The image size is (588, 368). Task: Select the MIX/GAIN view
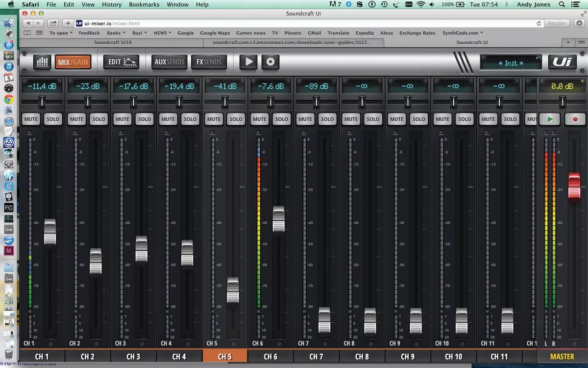73,62
